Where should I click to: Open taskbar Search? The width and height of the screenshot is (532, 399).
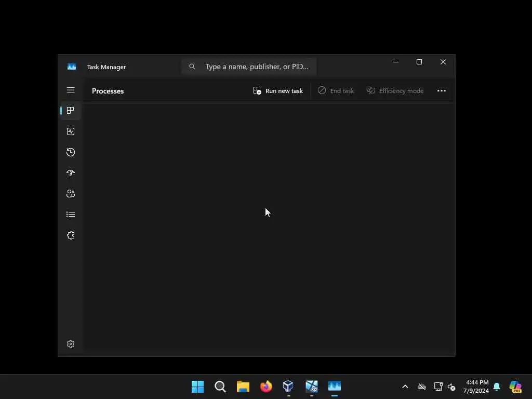[220, 387]
